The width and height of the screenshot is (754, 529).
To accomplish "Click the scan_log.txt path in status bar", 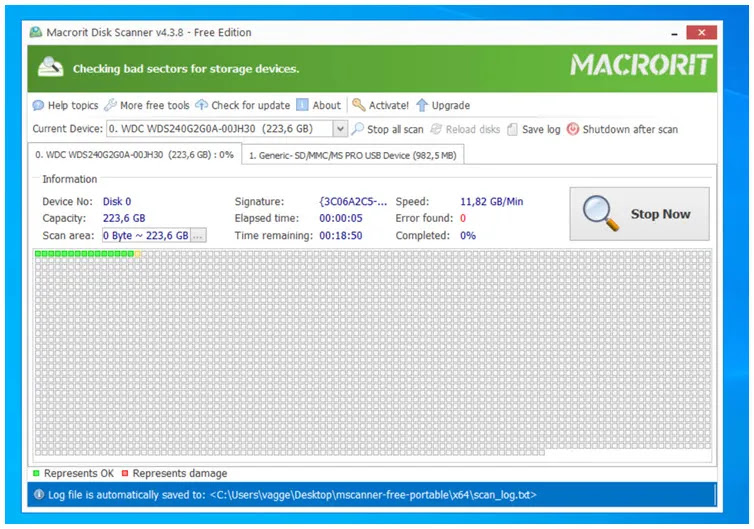I will point(373,494).
